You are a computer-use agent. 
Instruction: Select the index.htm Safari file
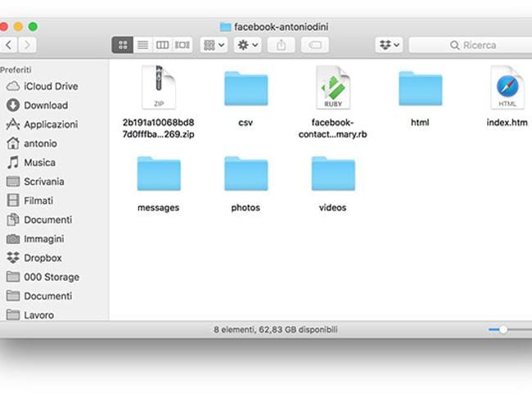pyautogui.click(x=507, y=88)
